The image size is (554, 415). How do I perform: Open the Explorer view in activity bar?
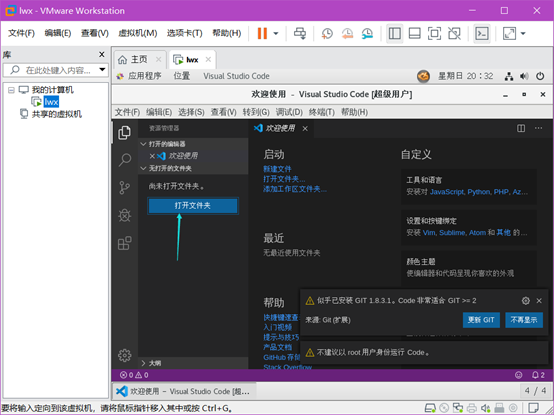coord(124,133)
